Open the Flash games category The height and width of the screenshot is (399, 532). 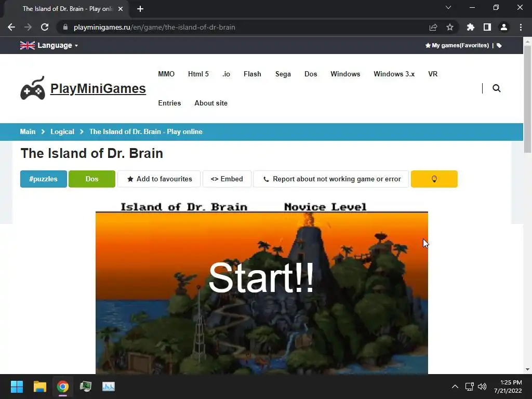pos(252,74)
